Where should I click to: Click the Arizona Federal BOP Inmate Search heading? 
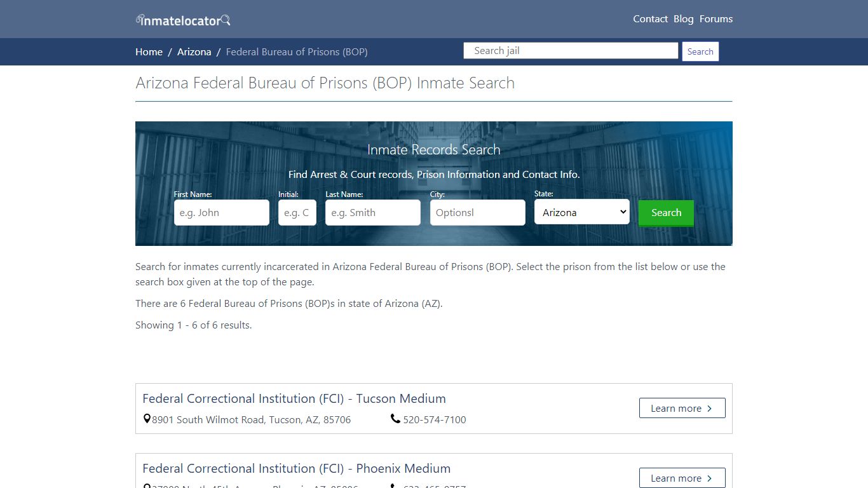tap(325, 83)
